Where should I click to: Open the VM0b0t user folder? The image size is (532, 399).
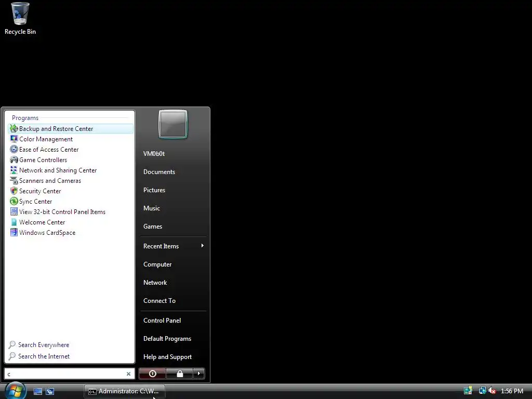point(154,154)
